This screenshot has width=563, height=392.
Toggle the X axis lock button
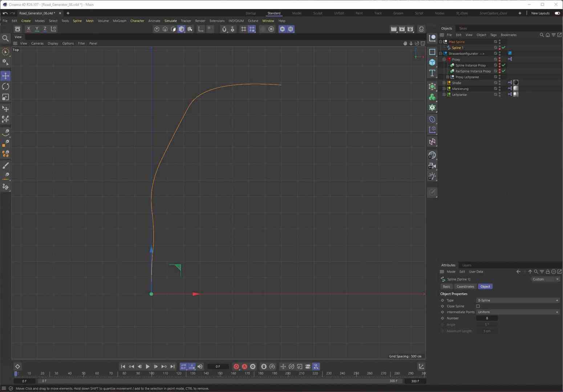click(x=28, y=28)
